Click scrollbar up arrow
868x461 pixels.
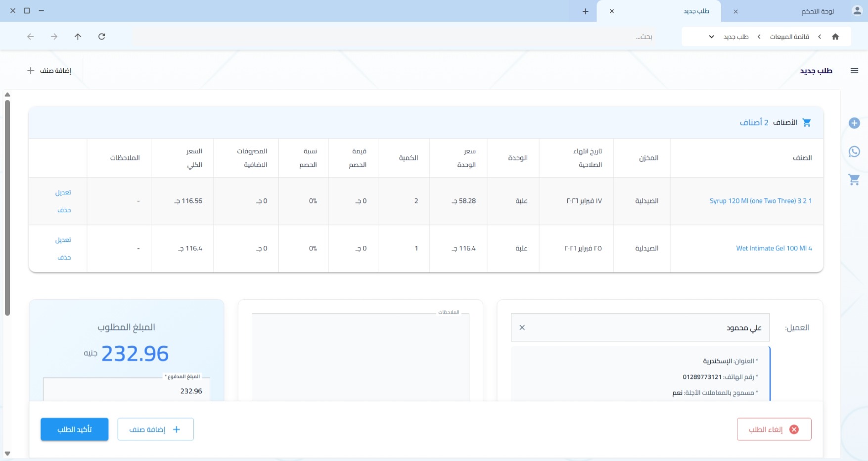pos(7,94)
